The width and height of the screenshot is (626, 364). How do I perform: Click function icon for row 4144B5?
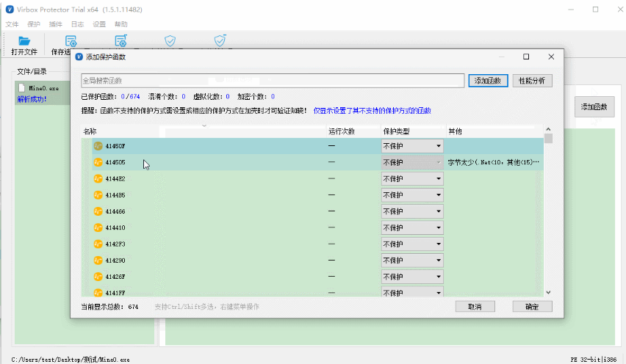coord(98,195)
